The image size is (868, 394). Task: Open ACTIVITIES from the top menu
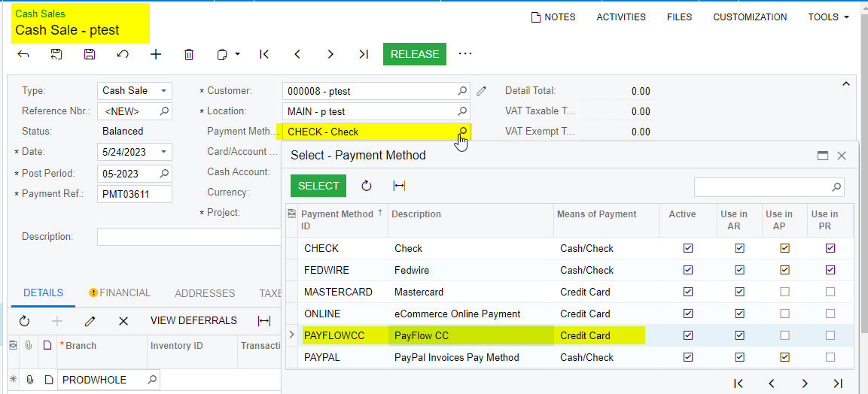coord(621,17)
